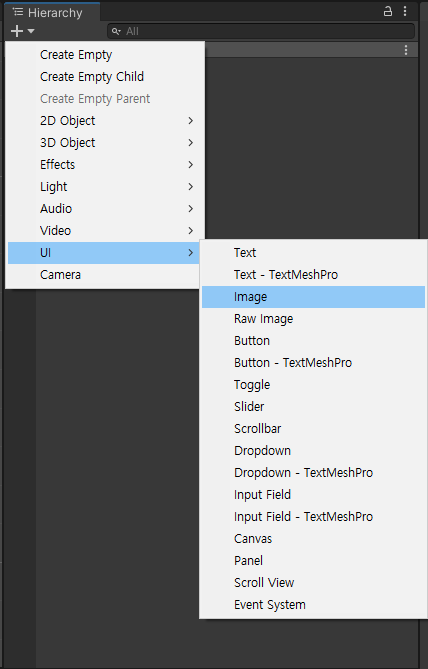Click greyed-out Create Empty Parent
This screenshot has width=428, height=669.
[105, 99]
